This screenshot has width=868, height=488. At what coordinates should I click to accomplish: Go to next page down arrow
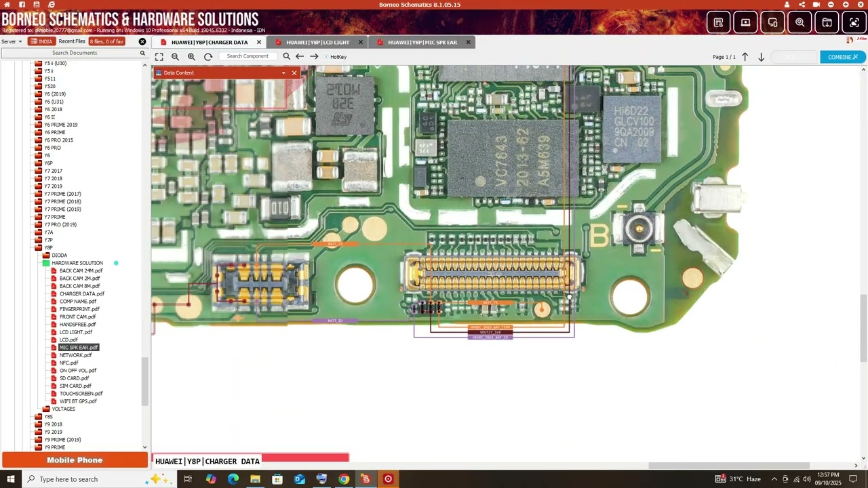(x=761, y=57)
